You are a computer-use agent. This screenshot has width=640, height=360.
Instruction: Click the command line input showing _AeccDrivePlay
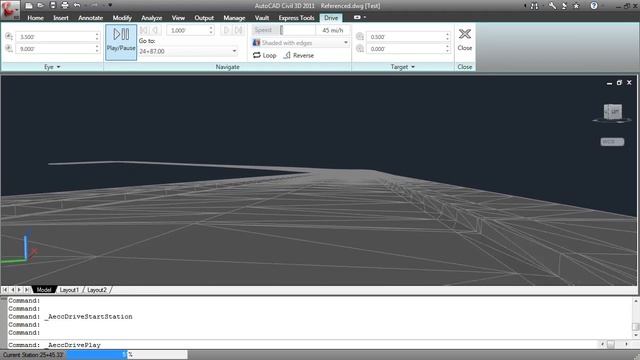click(x=302, y=345)
